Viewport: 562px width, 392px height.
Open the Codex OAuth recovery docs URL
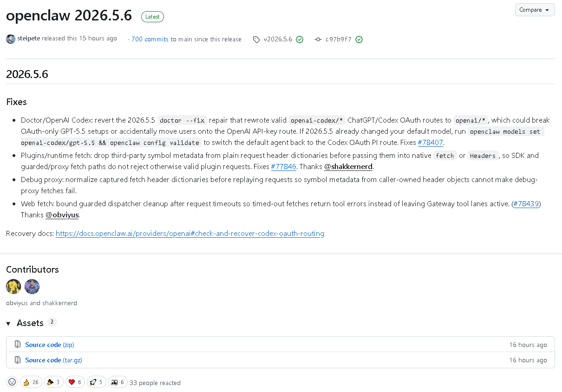[190, 234]
